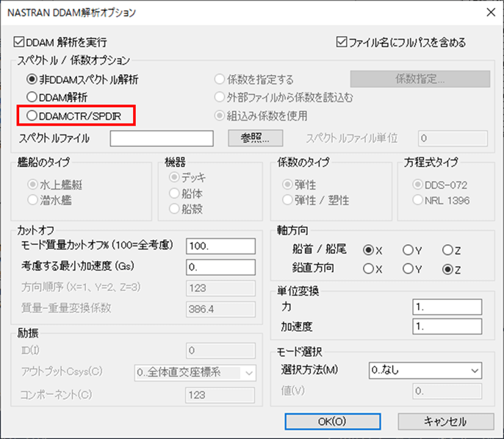
Task: Set 鉛直方向 axis to X
Action: (368, 268)
